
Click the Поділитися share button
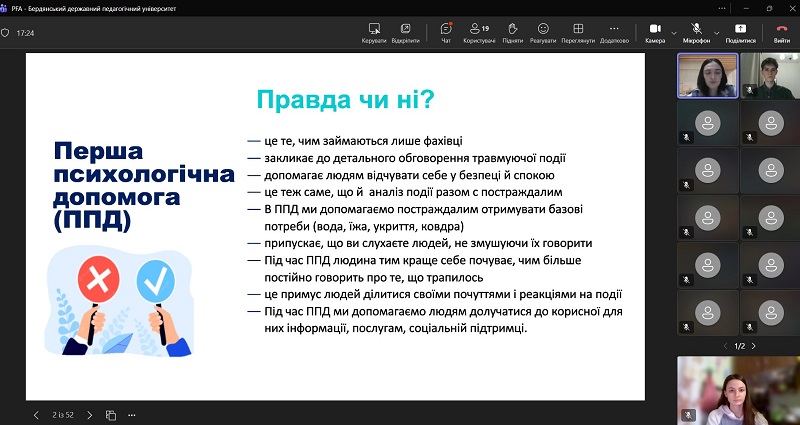click(x=740, y=32)
